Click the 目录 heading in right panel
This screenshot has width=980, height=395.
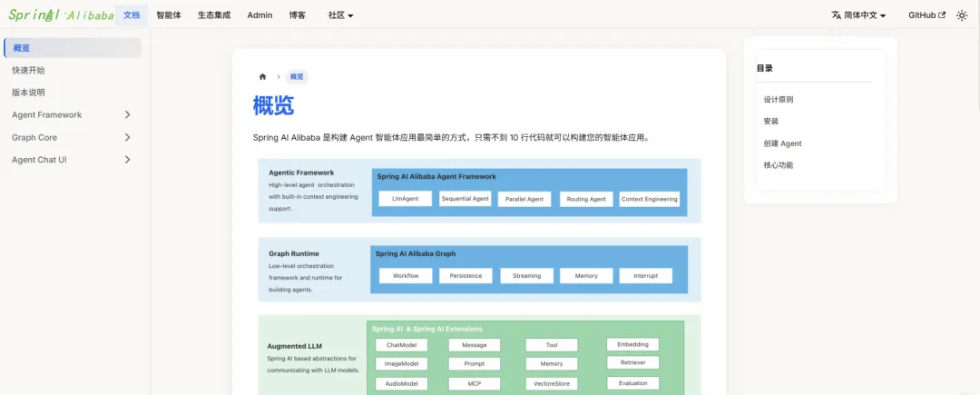click(x=764, y=68)
